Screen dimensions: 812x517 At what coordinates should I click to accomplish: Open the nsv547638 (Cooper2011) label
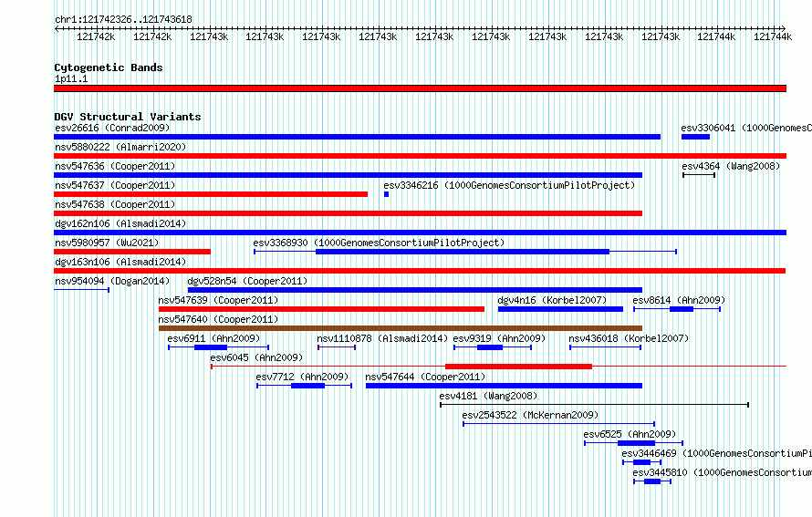(115, 204)
